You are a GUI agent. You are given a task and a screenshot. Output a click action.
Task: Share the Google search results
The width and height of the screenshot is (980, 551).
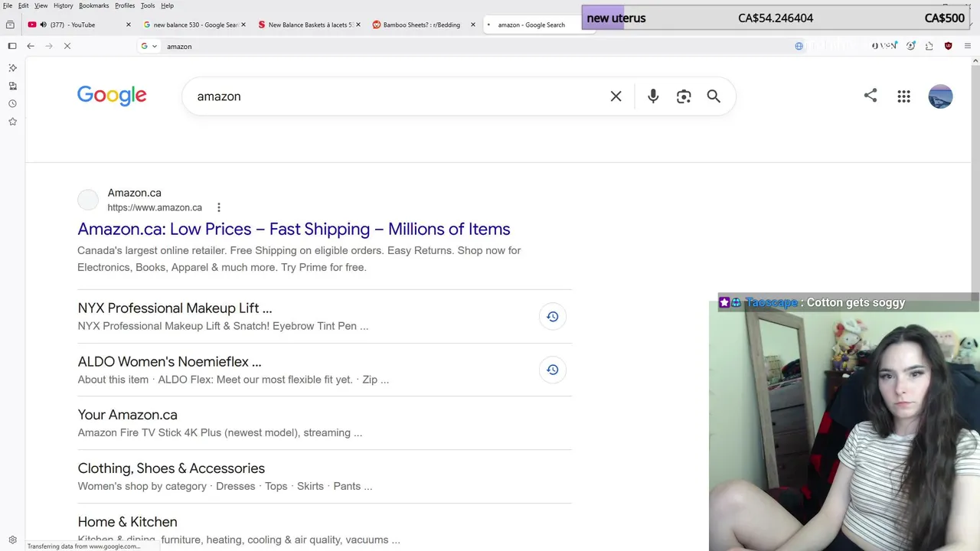coord(871,96)
